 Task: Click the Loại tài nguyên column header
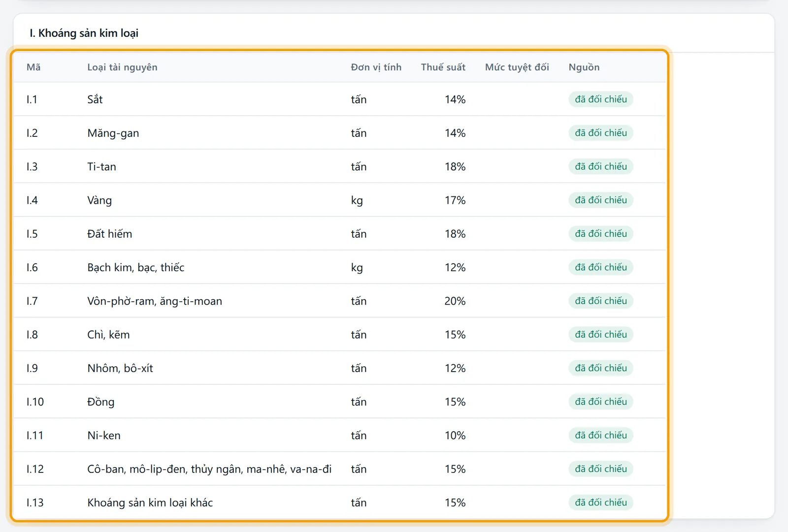[x=122, y=67]
